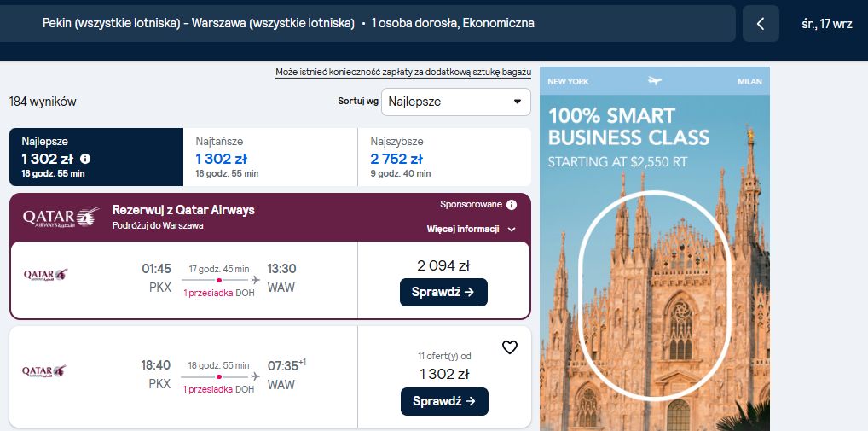The height and width of the screenshot is (431, 868).
Task: Click the Pekin – Warszawa search summary field
Action: 367,24
